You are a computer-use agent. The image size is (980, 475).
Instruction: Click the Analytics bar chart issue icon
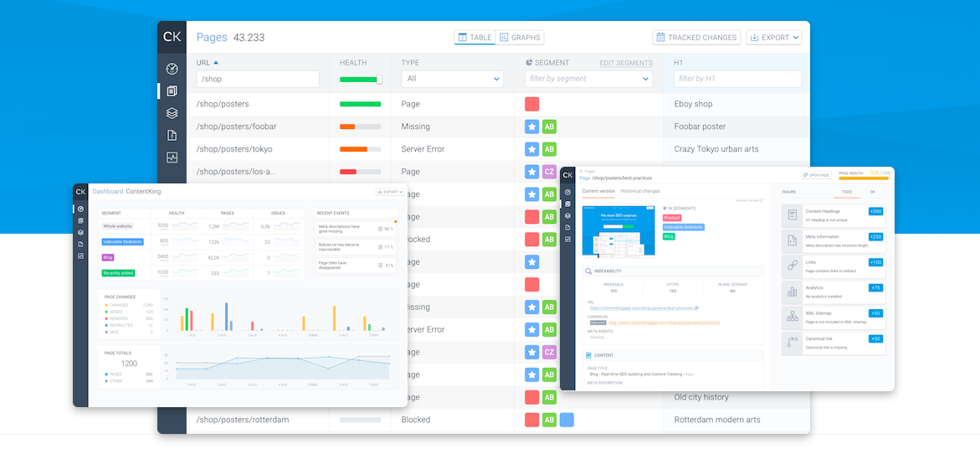793,292
